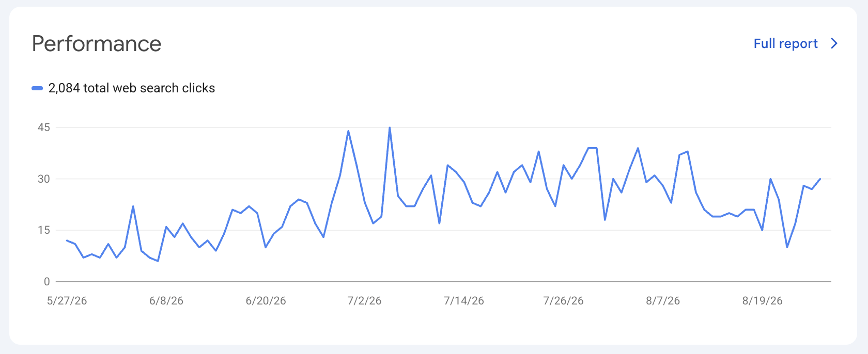868x354 pixels.
Task: Click the first data point of the line
Action: (x=67, y=240)
